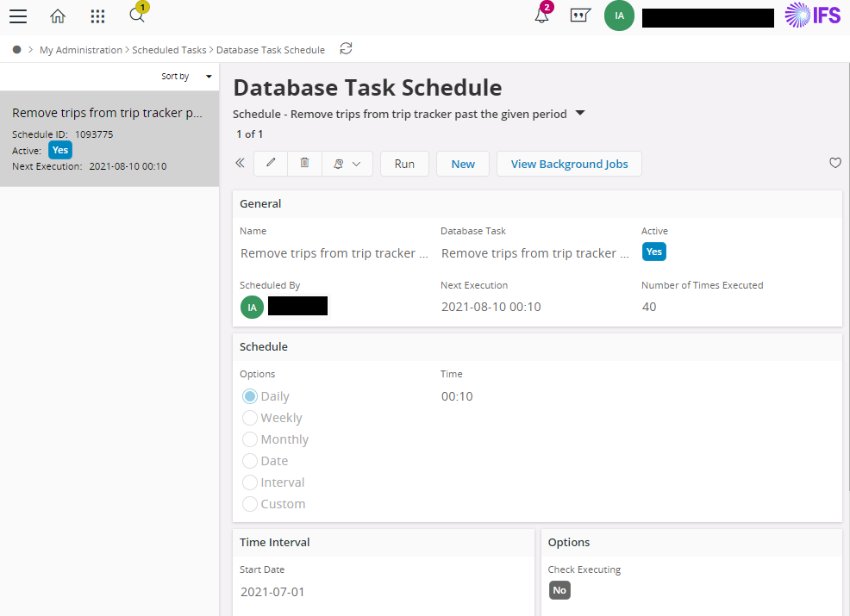Select the Weekly schedule option
Screen dimensions: 850x616
pos(250,418)
